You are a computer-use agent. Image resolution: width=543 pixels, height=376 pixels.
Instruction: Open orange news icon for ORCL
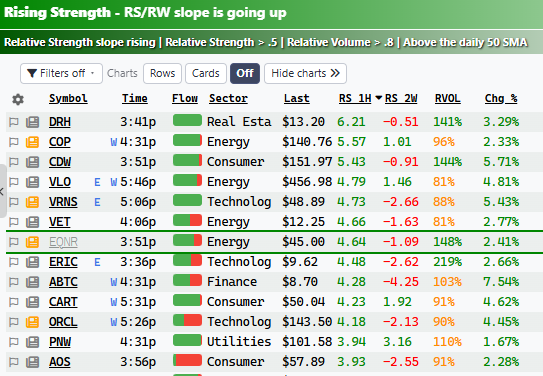point(33,322)
